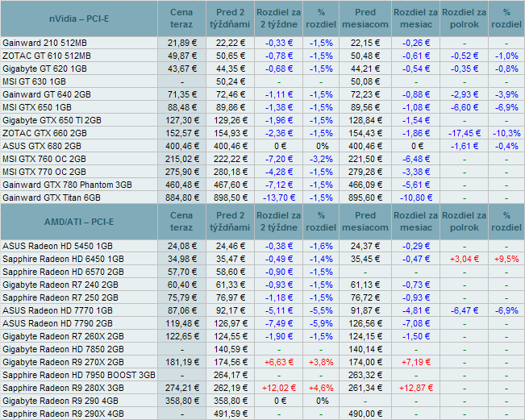Viewport: 525px width, 420px height.
Task: Select 'Sapphire Radeon R9 290X 4GB' name
Action: [x=63, y=414]
